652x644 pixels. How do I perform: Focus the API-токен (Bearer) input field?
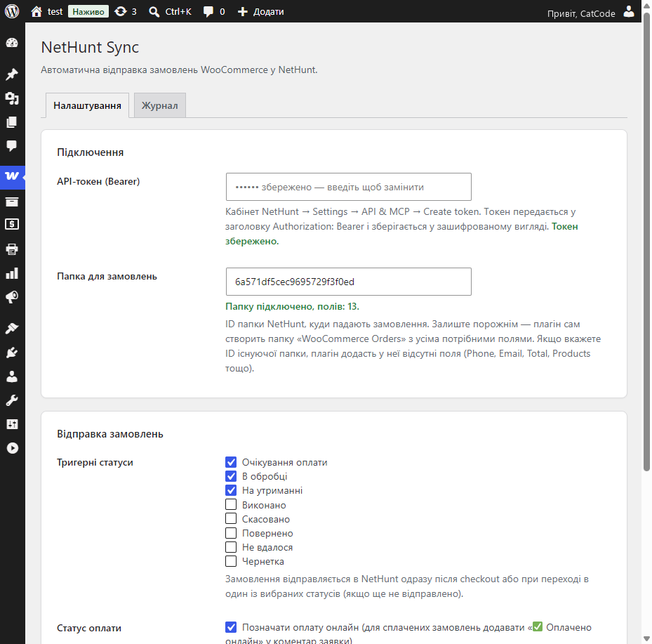click(348, 187)
